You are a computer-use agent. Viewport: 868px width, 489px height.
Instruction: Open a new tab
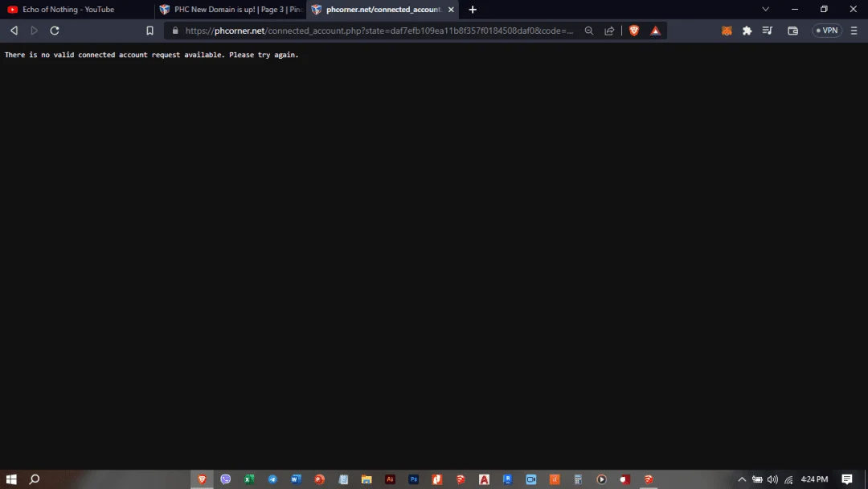473,10
